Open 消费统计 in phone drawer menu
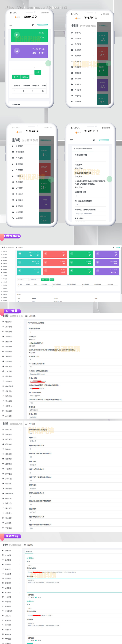Viewport: 122px width, 644px height. (78, 56)
